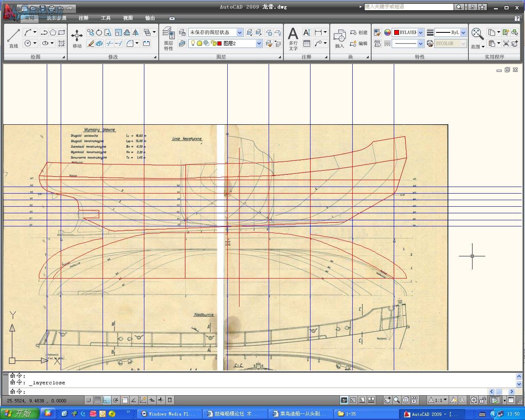Click the red BYLAYER color swatch
Image resolution: width=525 pixels, height=420 pixels.
pos(396,32)
